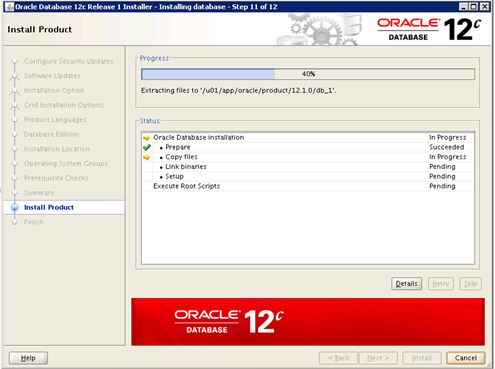495x369 pixels.
Task: Click the installer Java icon in title bar
Action: pos(9,6)
